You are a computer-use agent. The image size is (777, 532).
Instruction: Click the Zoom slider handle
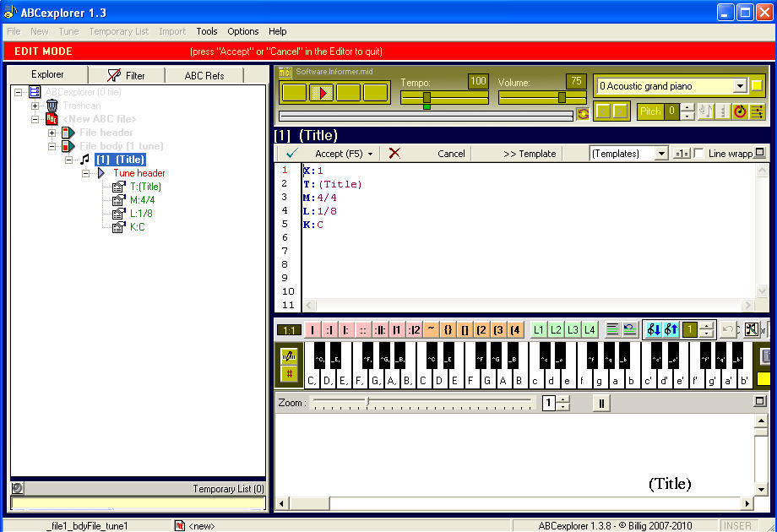click(367, 402)
